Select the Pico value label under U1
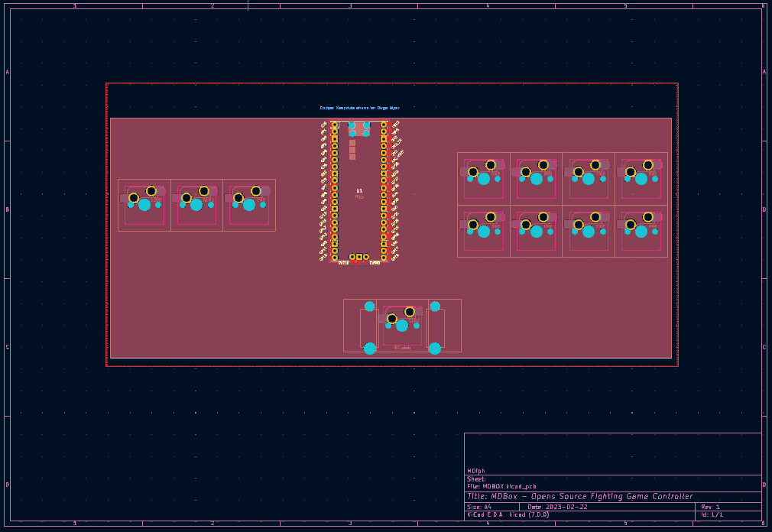 (x=359, y=197)
